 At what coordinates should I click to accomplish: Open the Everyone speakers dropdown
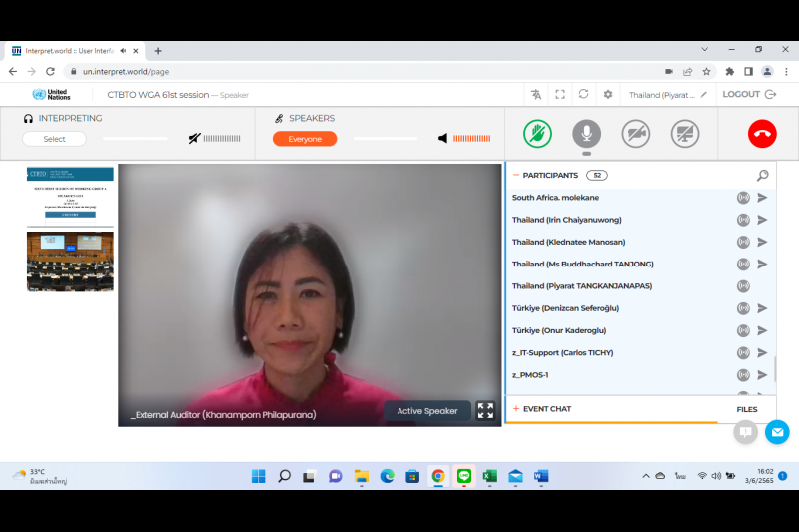pyautogui.click(x=305, y=139)
